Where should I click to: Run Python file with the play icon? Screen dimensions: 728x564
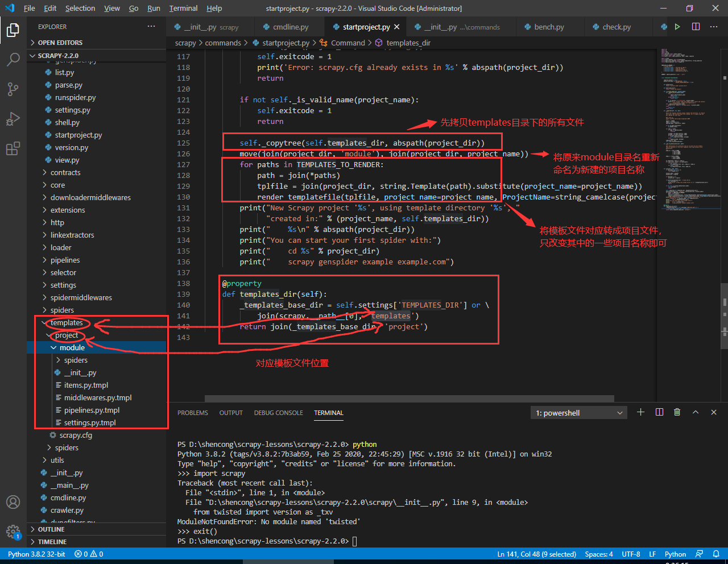coord(677,27)
